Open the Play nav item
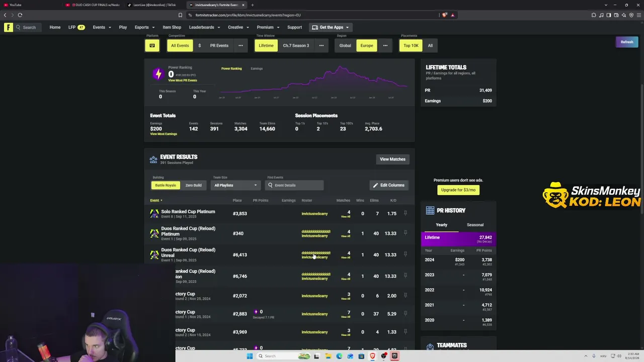 point(123,27)
